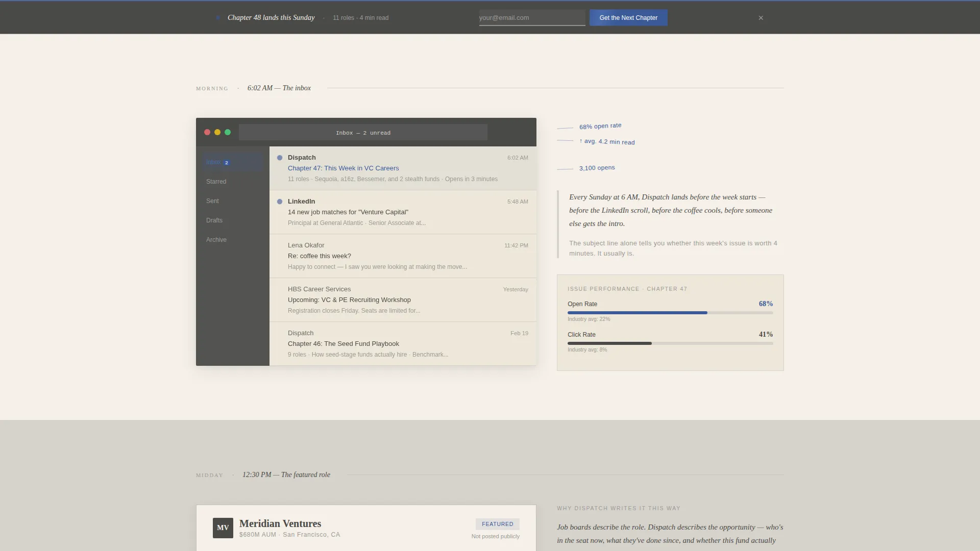Open Chapter 47: This Week in VC Careers

(x=403, y=168)
